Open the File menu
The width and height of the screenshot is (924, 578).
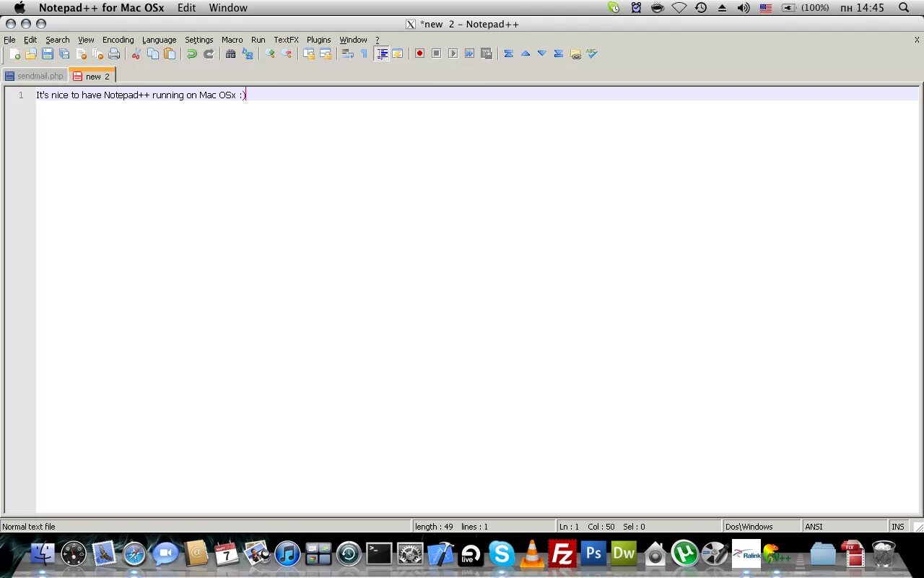click(x=9, y=40)
